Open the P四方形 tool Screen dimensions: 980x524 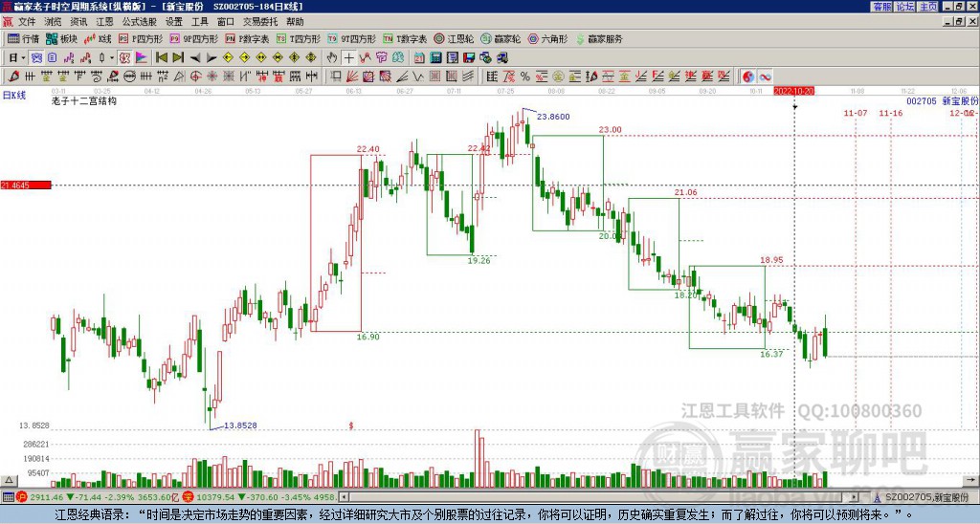click(141, 38)
